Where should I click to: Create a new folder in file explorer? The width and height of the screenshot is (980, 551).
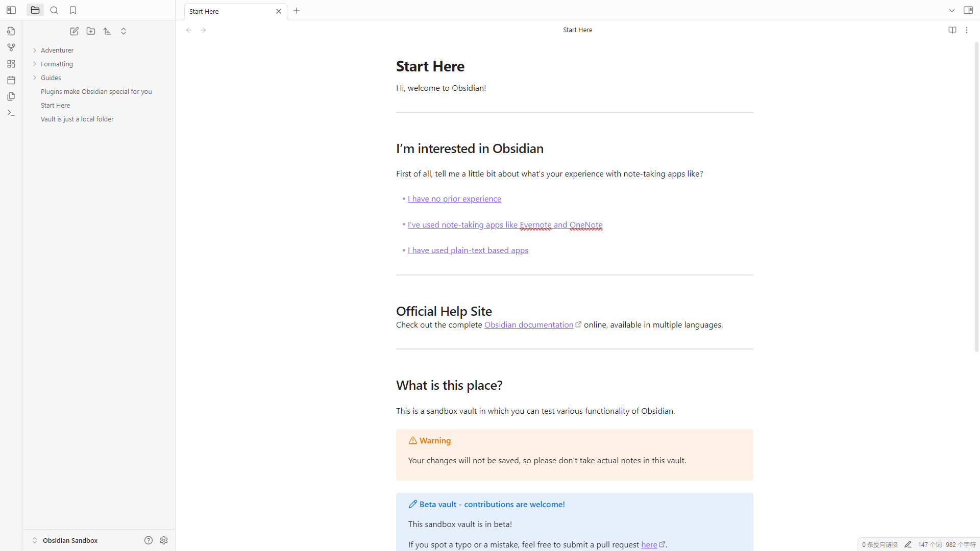pyautogui.click(x=91, y=31)
